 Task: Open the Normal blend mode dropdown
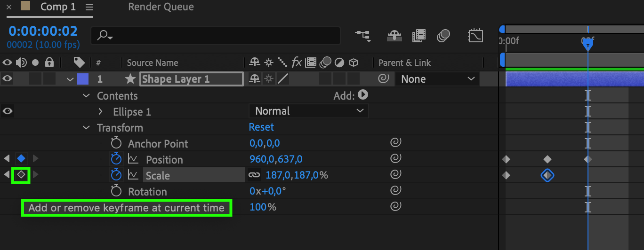[x=308, y=111]
